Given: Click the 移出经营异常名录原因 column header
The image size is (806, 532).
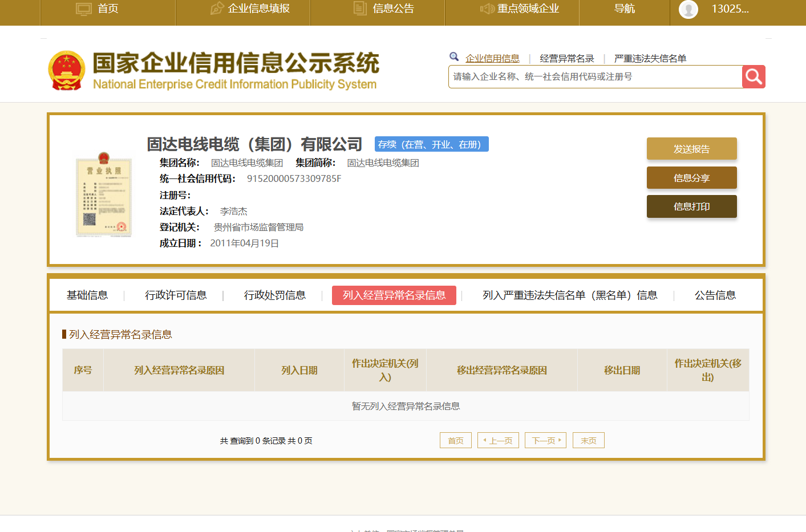Looking at the screenshot, I should pos(502,370).
